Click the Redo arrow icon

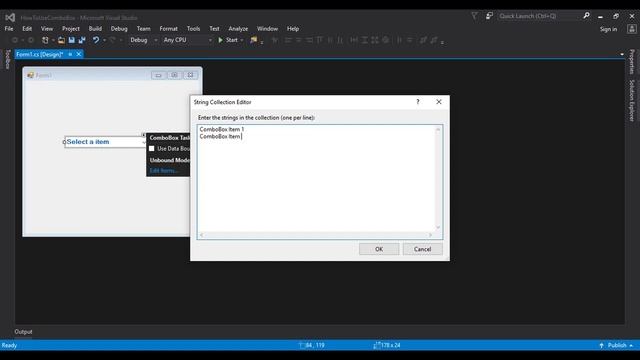click(113, 40)
